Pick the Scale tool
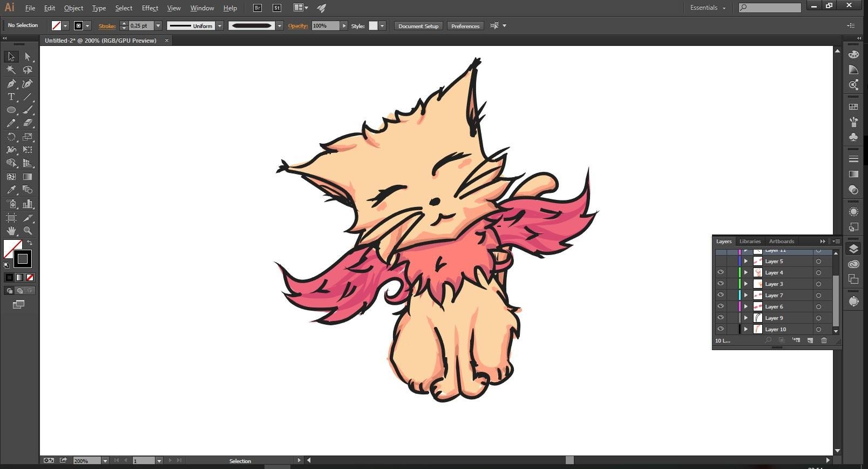 coord(28,137)
